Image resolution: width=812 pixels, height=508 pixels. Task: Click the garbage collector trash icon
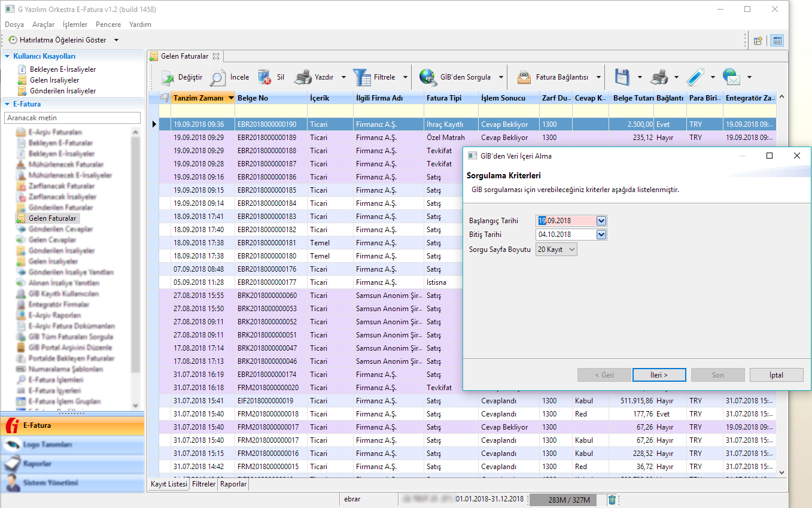(612, 500)
